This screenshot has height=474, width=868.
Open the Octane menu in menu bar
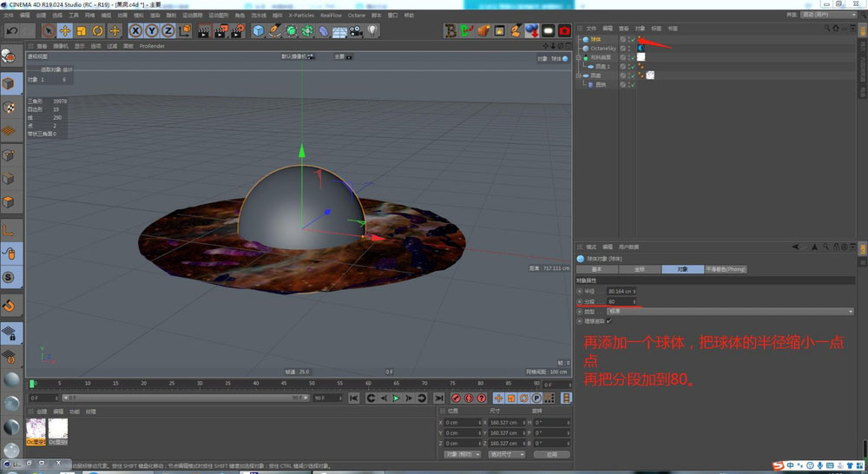click(x=356, y=15)
